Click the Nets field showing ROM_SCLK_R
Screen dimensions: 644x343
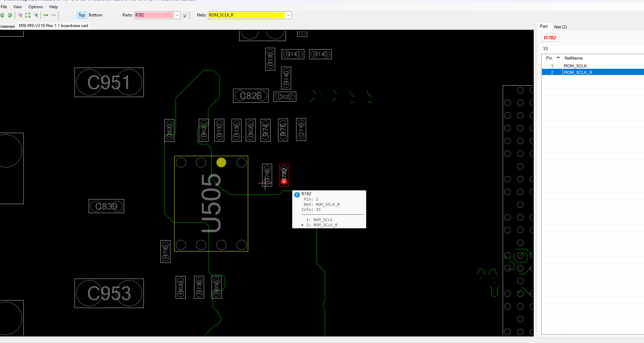(x=247, y=15)
